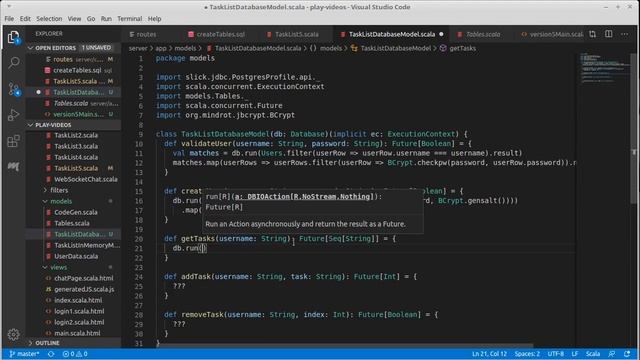The image size is (640, 360).
Task: Open notifications bell in status bar
Action: [627, 354]
